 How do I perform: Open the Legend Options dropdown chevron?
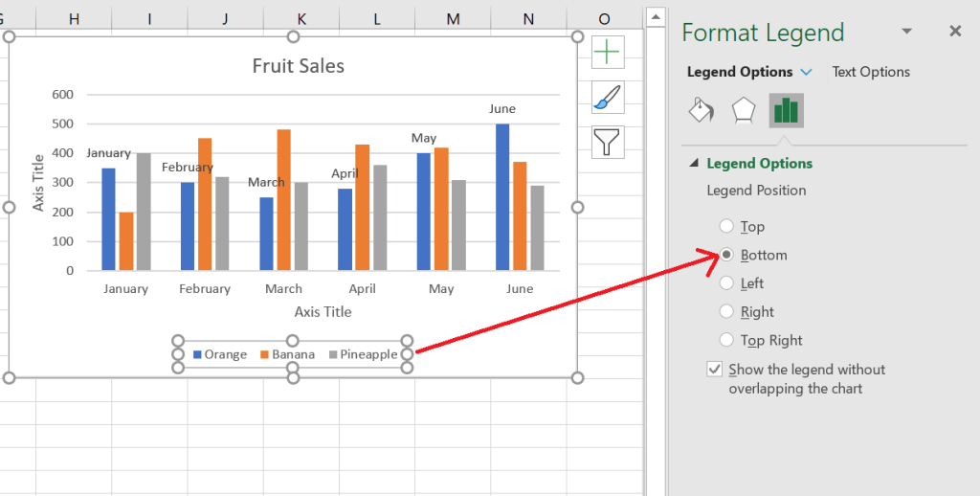806,72
